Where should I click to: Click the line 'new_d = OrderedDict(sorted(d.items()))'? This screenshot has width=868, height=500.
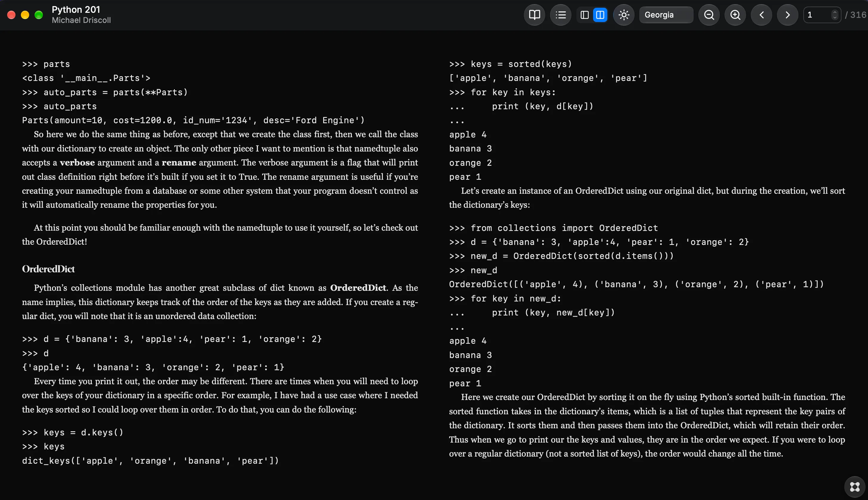click(572, 256)
